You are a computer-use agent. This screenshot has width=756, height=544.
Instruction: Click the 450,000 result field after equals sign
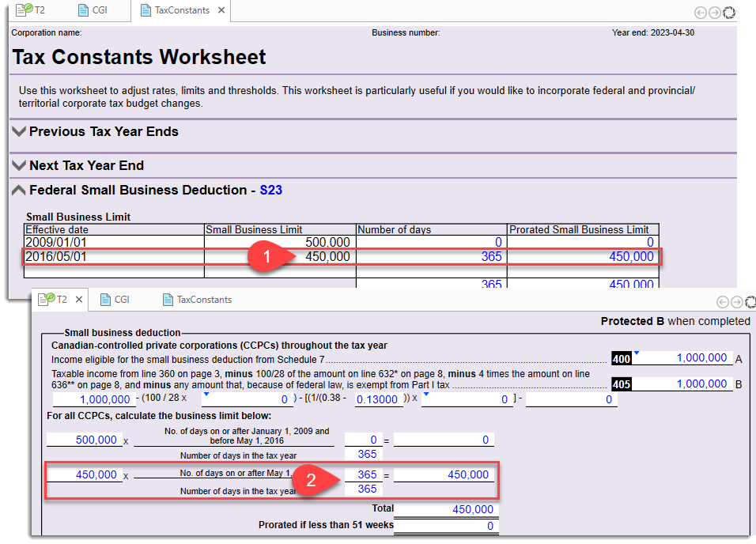click(x=444, y=474)
